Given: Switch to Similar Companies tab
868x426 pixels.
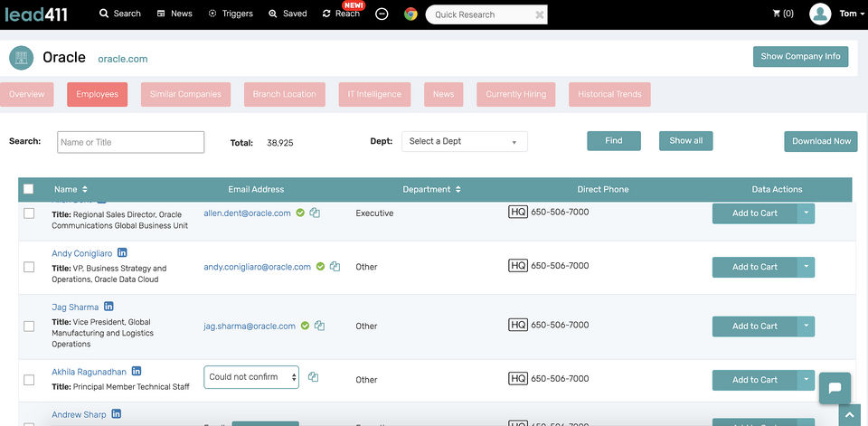Looking at the screenshot, I should point(185,94).
